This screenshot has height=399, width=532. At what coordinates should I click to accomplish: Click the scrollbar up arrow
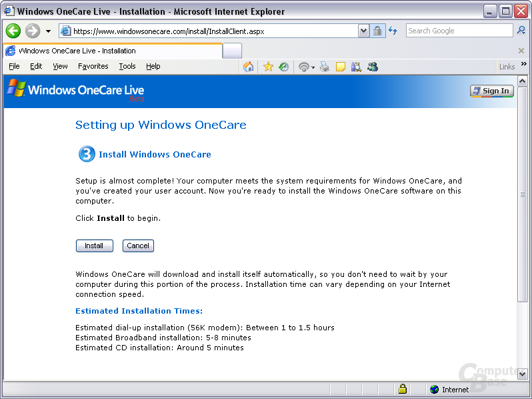tap(522, 81)
